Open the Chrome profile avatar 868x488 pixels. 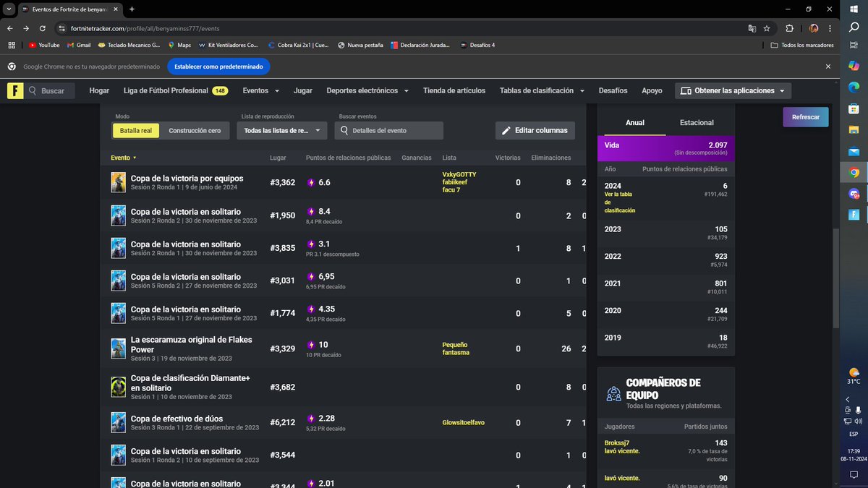[x=814, y=28]
